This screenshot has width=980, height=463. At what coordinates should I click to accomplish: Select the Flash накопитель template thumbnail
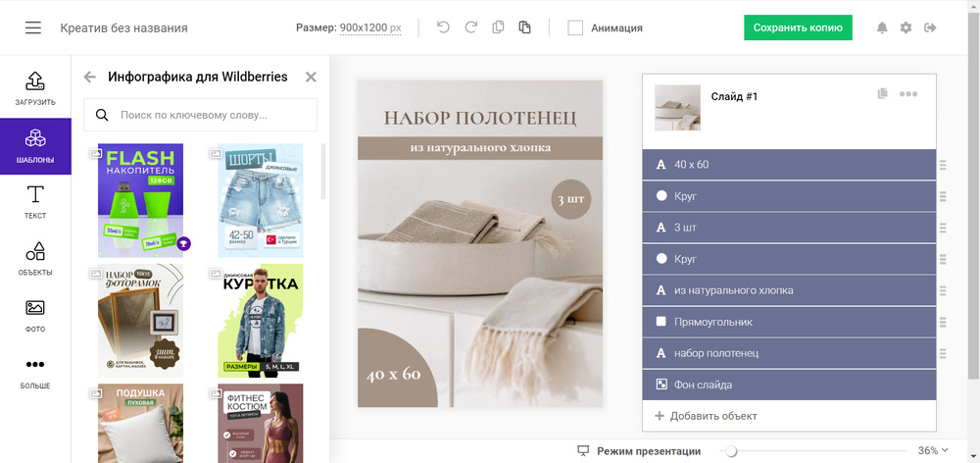coord(140,200)
